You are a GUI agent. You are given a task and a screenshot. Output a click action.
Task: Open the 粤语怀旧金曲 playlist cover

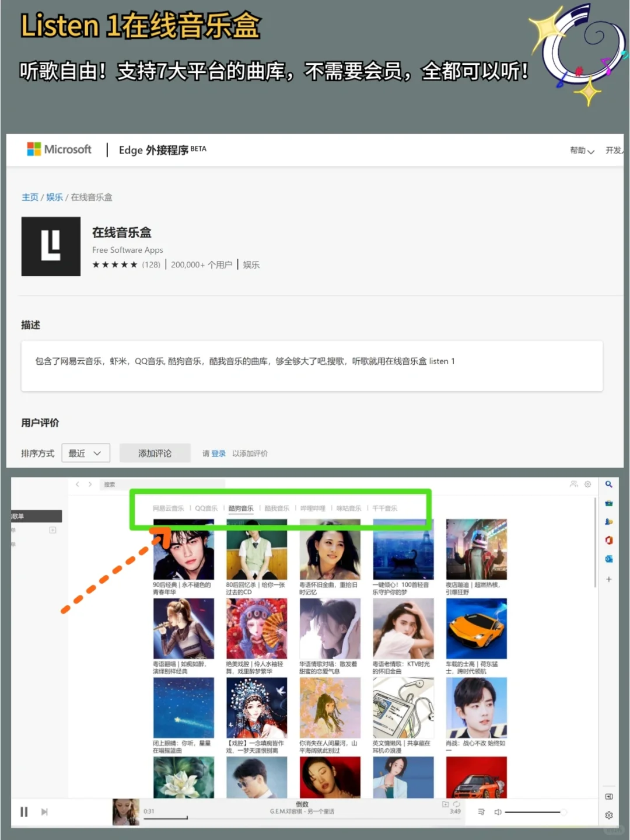(330, 549)
